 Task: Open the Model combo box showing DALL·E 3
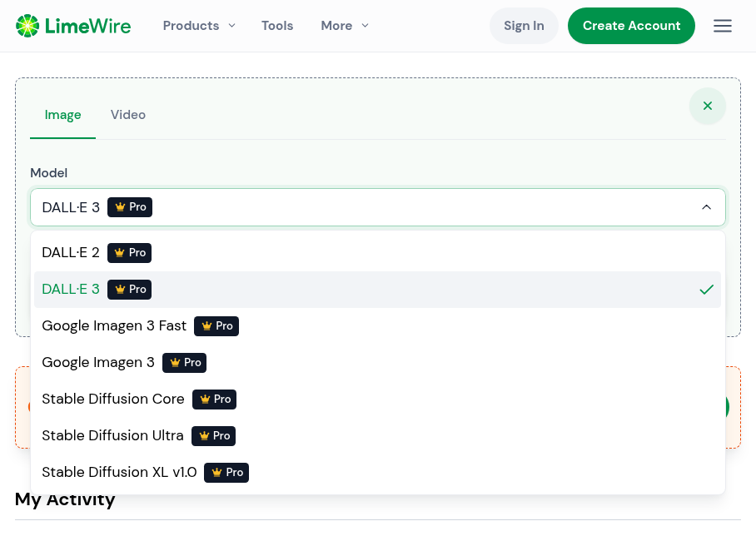pyautogui.click(x=377, y=207)
